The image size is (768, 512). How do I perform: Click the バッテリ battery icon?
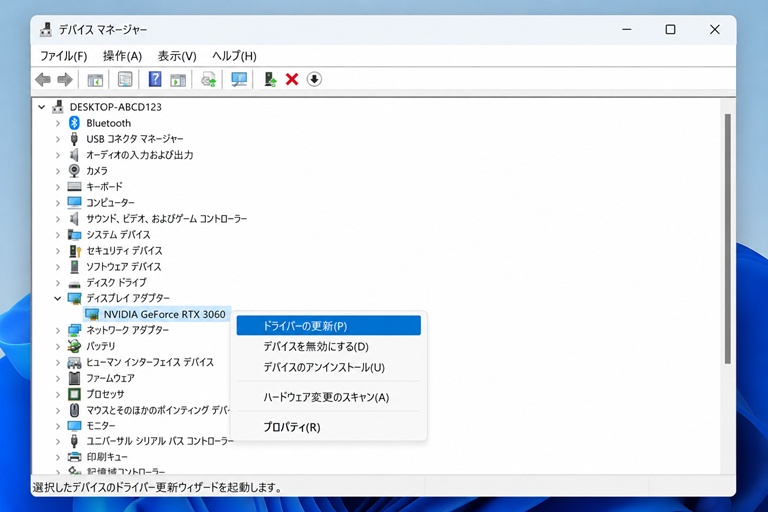(x=74, y=346)
